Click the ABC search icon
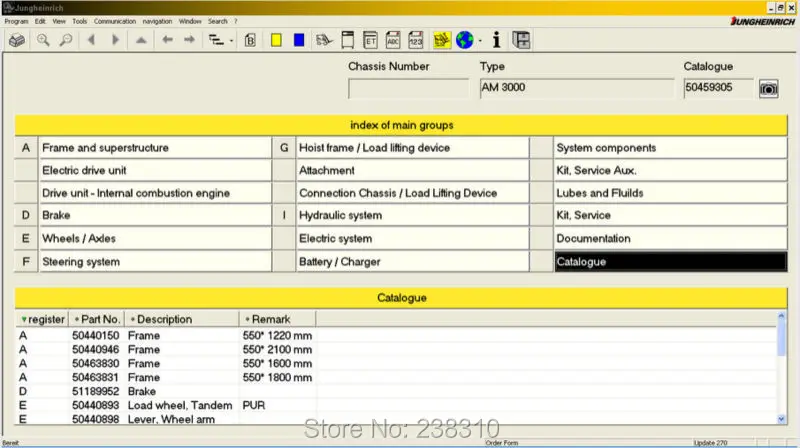The height and width of the screenshot is (448, 800). tap(393, 40)
